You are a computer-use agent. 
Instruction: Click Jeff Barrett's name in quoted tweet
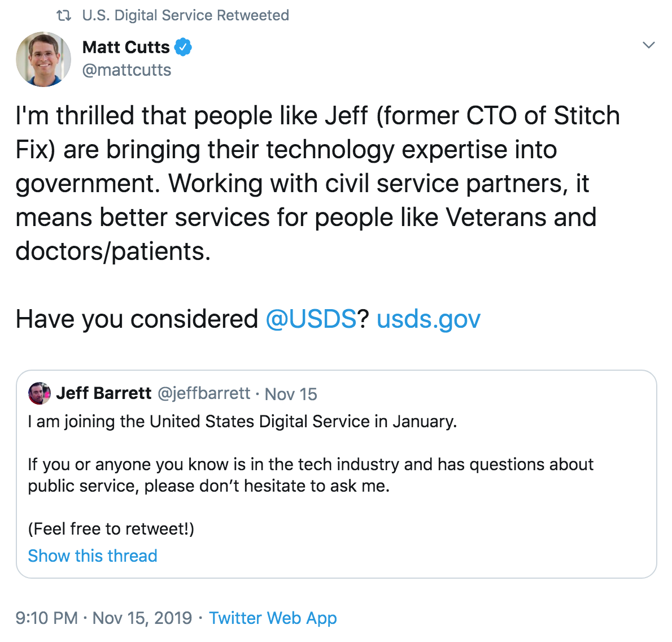[104, 393]
